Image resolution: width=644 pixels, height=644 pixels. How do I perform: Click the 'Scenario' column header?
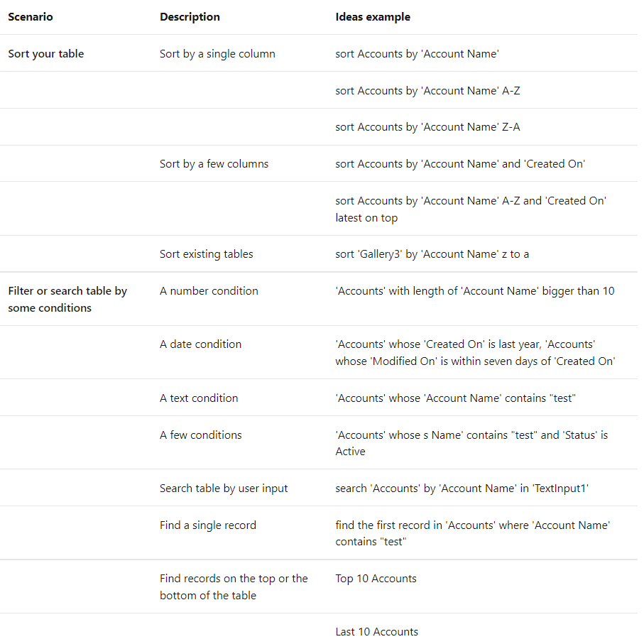[31, 17]
